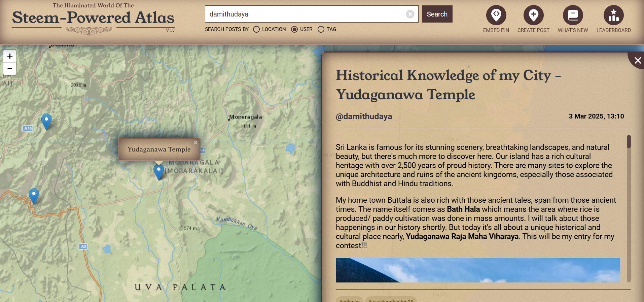644x302 pixels.
Task: Select the bold Bath Hala text
Action: click(463, 209)
